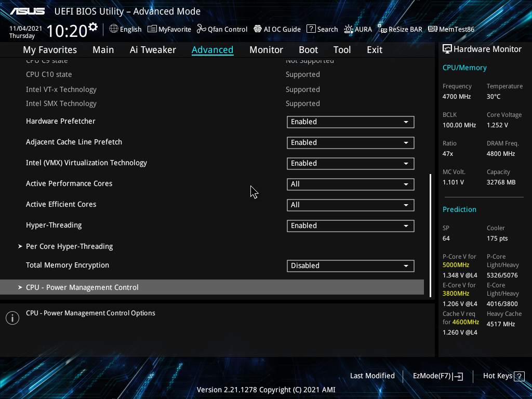The height and width of the screenshot is (399, 532).
Task: Click the CPU C10 state row
Action: tap(173, 74)
